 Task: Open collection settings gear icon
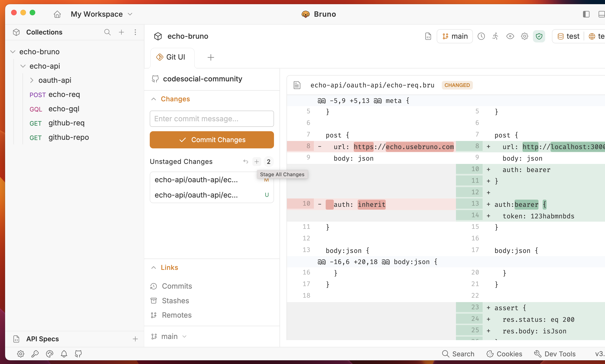tap(524, 36)
